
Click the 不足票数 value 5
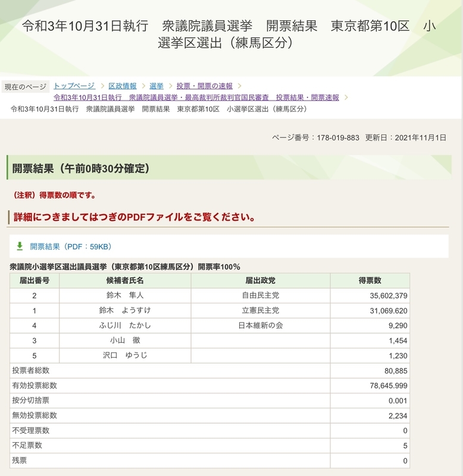[405, 446]
